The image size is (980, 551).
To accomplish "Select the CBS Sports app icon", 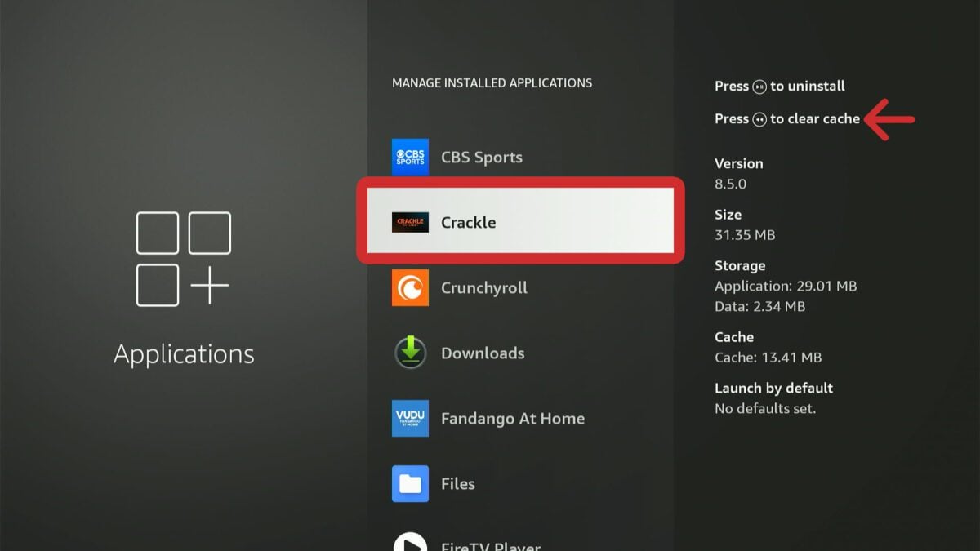I will 409,157.
